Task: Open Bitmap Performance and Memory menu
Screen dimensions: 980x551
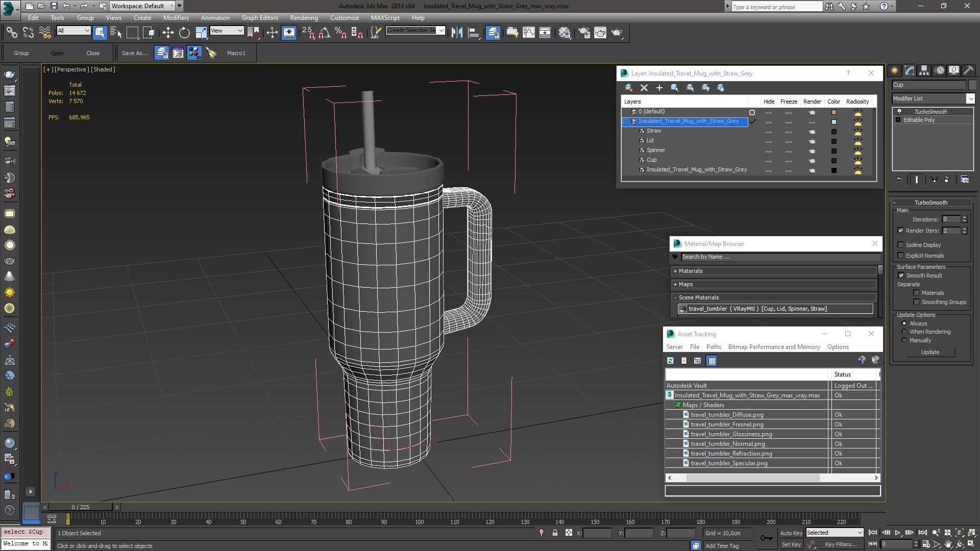Action: tap(774, 347)
